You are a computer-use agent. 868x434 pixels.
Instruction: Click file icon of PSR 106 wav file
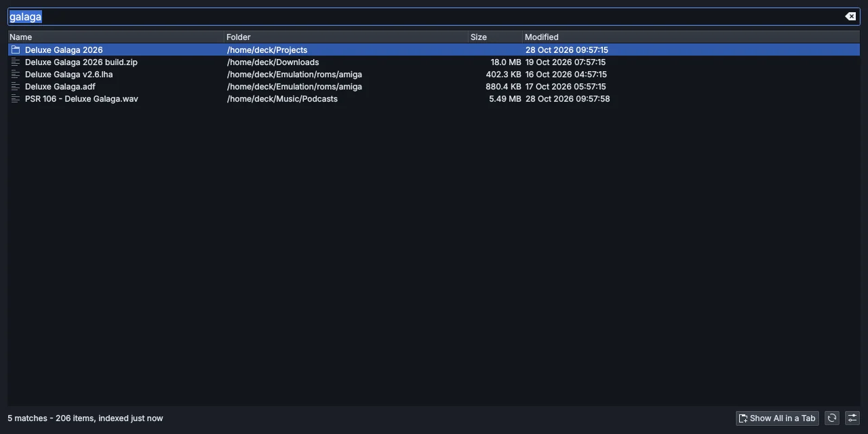coord(16,98)
